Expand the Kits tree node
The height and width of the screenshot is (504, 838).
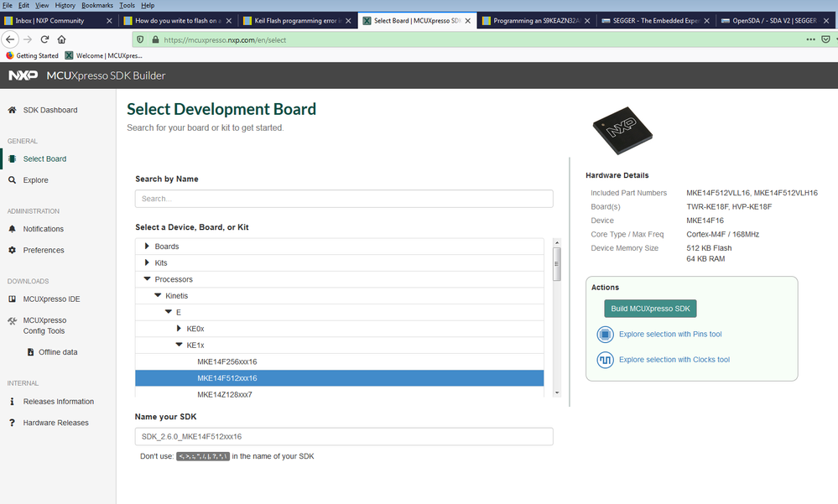(147, 262)
